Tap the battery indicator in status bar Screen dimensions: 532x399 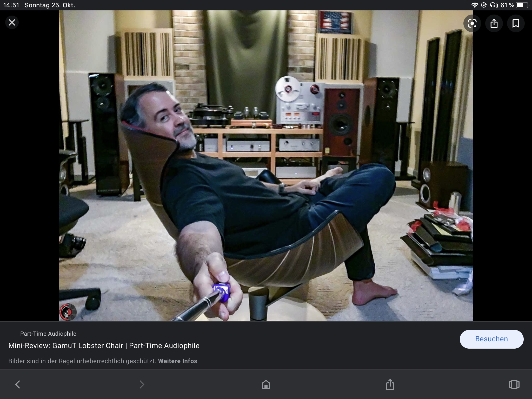522,5
